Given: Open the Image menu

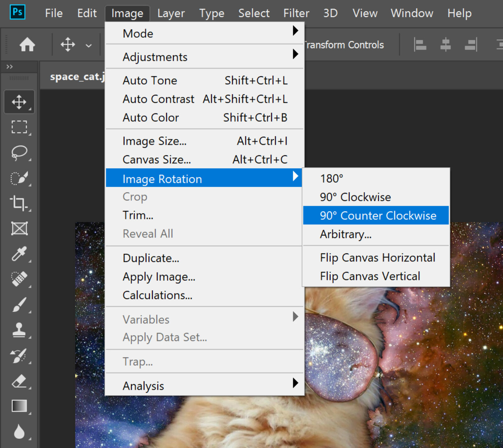Looking at the screenshot, I should tap(127, 13).
